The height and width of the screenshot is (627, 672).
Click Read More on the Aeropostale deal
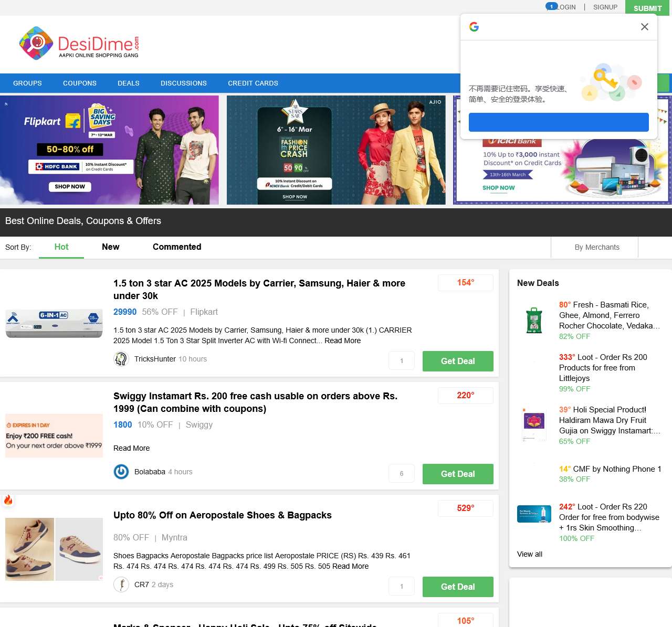pos(351,567)
